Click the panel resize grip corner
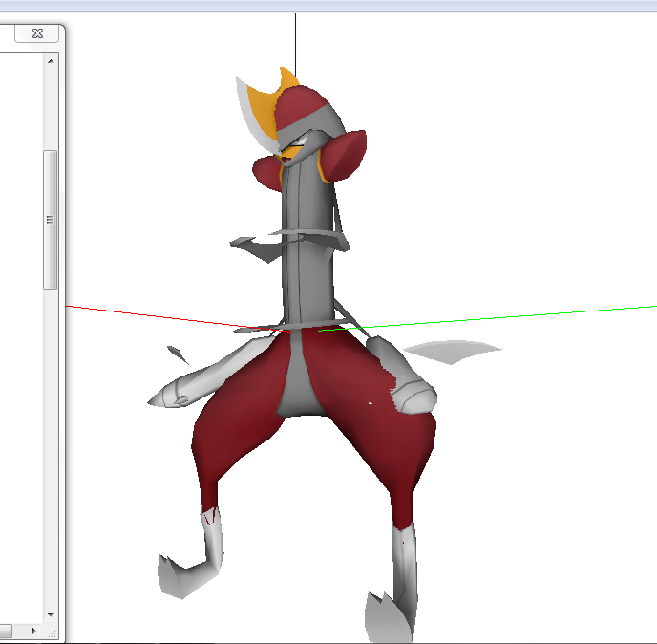Image resolution: width=657 pixels, height=644 pixels. tap(52, 632)
